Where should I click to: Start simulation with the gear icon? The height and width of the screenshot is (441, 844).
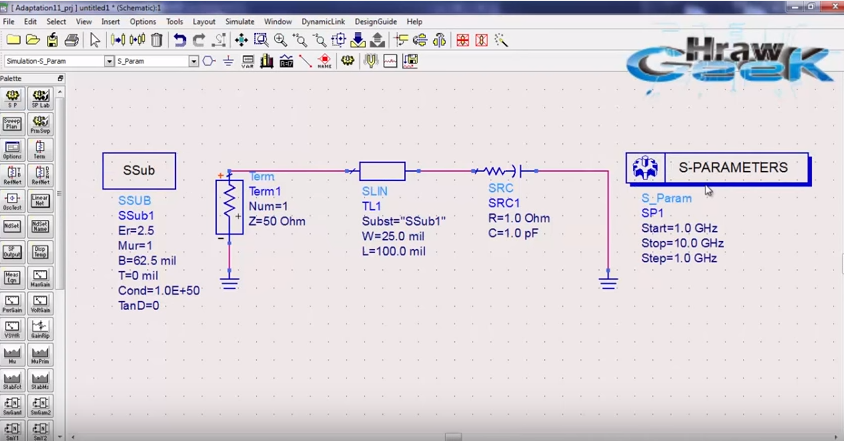point(348,61)
